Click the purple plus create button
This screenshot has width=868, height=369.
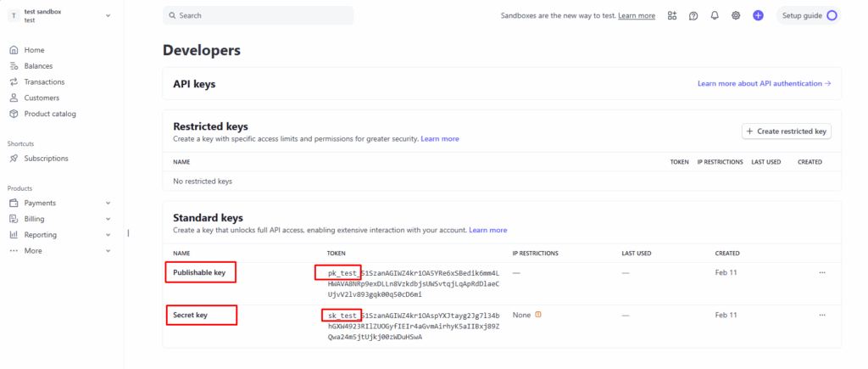click(758, 15)
